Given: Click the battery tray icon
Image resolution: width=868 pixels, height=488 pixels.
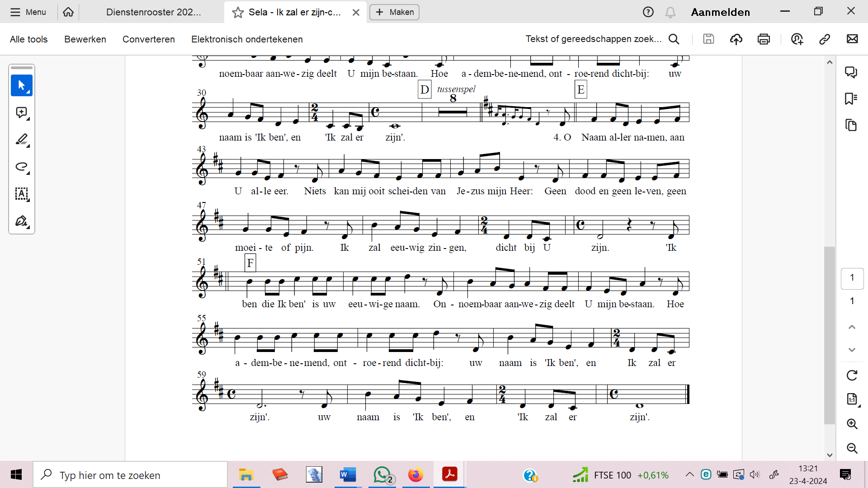Looking at the screenshot, I should (722, 474).
